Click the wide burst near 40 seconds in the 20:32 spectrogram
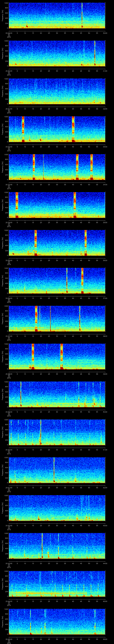Image resolution: width=114 pixels, height=644 pixels. [73, 129]
